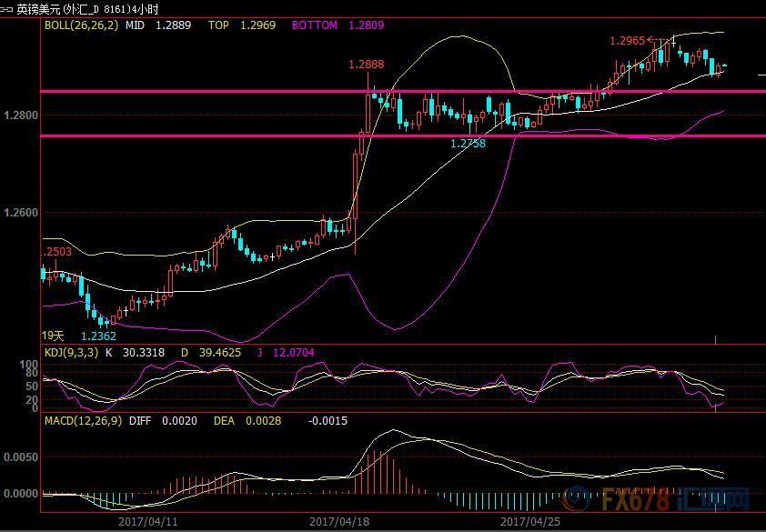The image size is (766, 532).
Task: Click the 50 level on KDJ axis
Action: (32, 386)
